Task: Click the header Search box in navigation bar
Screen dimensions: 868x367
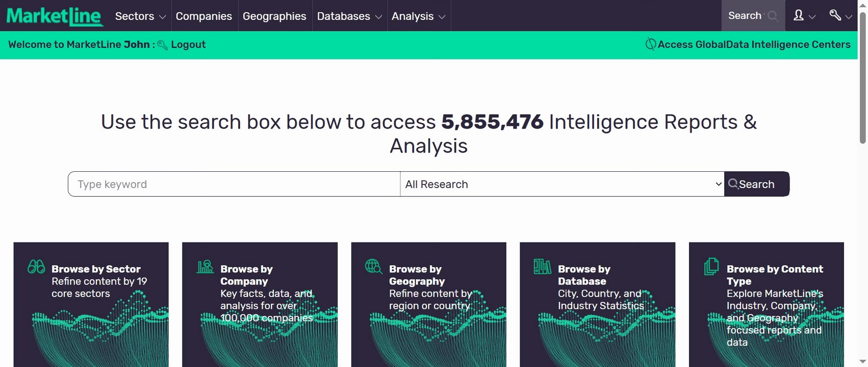Action: (x=753, y=16)
